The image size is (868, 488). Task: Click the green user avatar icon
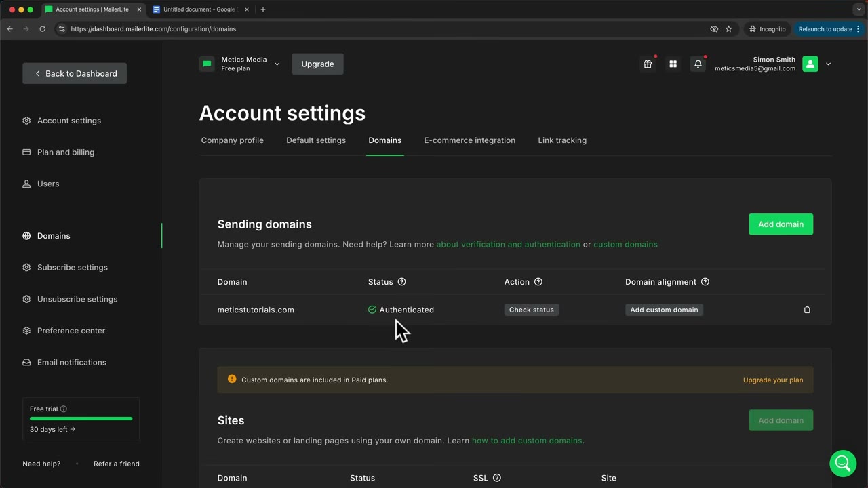(810, 64)
